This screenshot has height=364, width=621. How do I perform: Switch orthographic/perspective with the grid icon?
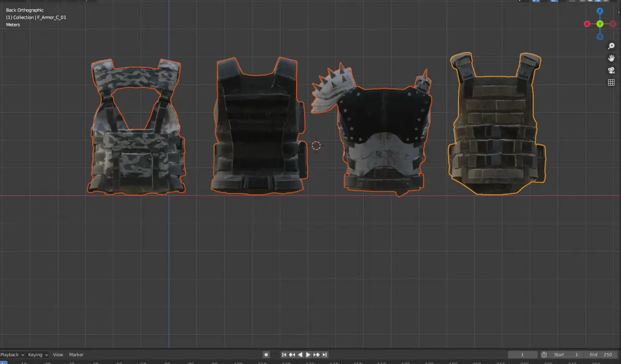point(611,83)
